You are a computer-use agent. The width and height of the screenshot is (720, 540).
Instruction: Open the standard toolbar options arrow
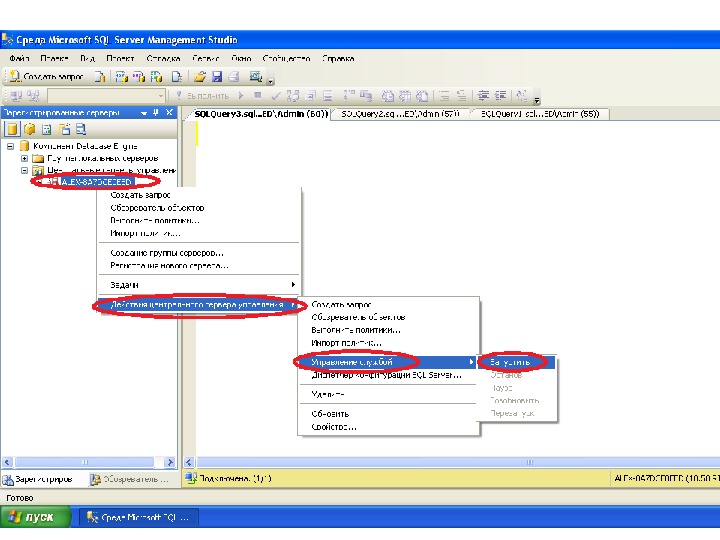pos(271,81)
